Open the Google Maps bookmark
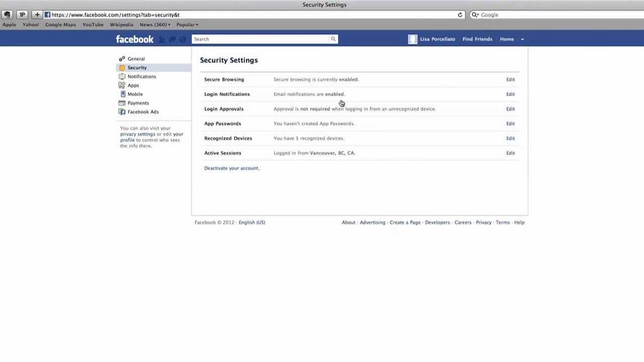 tap(60, 25)
